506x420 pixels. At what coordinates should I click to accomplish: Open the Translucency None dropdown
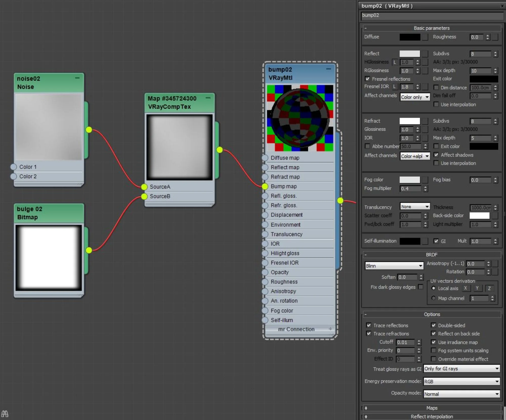(415, 206)
